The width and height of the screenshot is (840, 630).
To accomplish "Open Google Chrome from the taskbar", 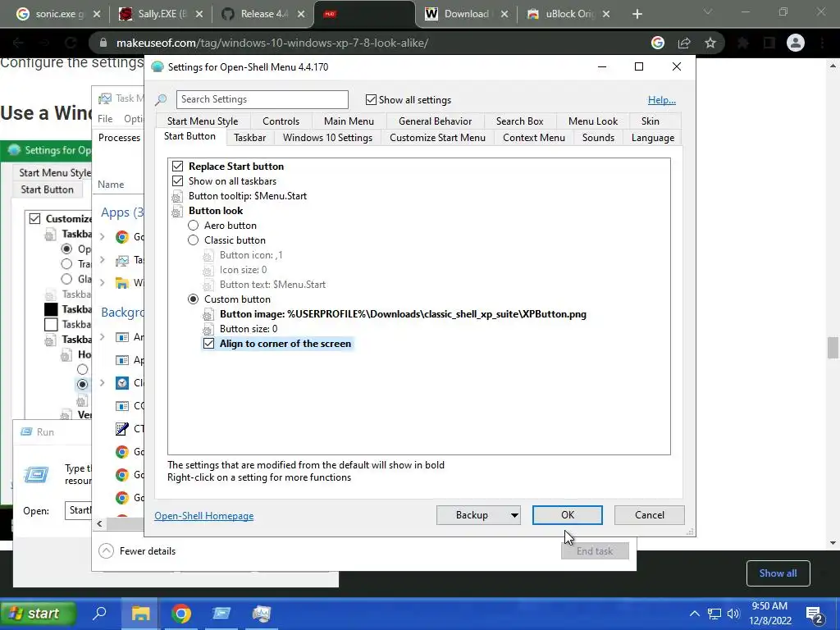I will pos(181,614).
